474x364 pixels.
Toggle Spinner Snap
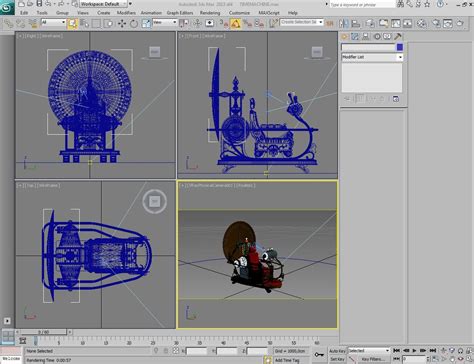point(259,23)
